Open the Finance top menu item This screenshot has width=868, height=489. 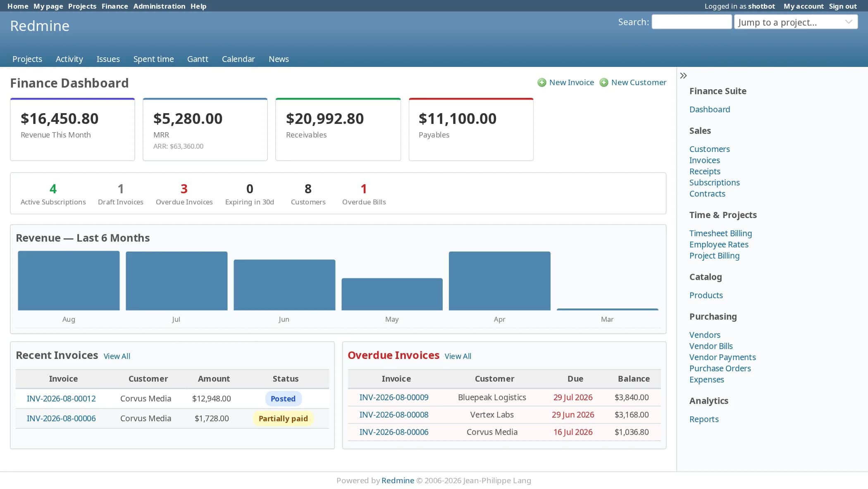click(114, 6)
